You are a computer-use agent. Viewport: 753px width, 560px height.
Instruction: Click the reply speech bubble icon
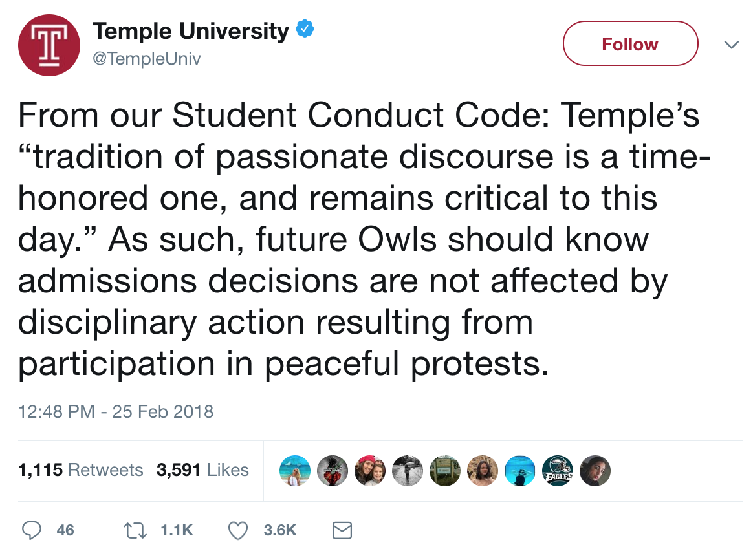[x=32, y=530]
